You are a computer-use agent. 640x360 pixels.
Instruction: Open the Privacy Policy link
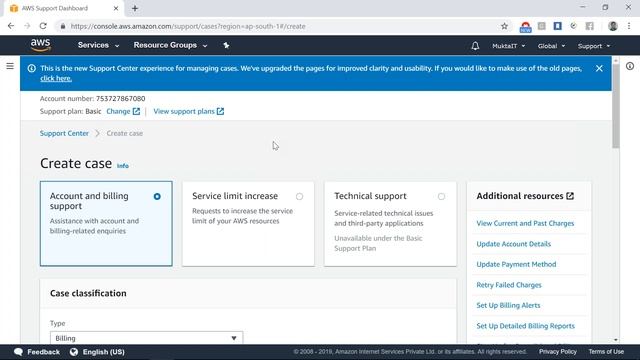(558, 351)
